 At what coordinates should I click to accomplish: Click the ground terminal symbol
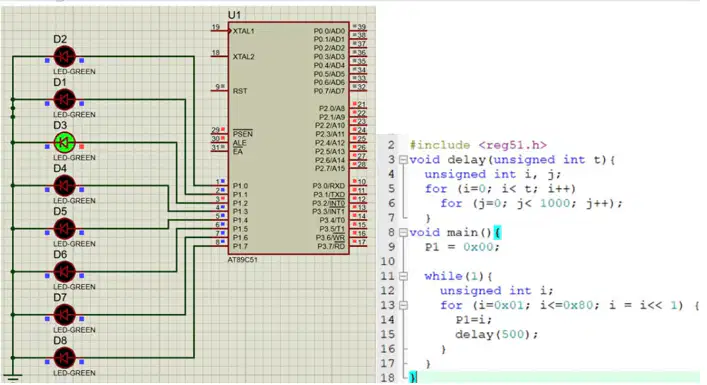(12, 379)
